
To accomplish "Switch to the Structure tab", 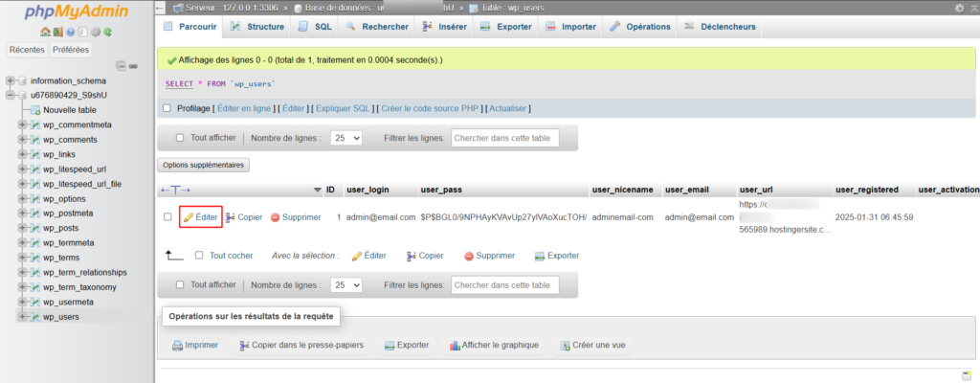I will (x=256, y=27).
